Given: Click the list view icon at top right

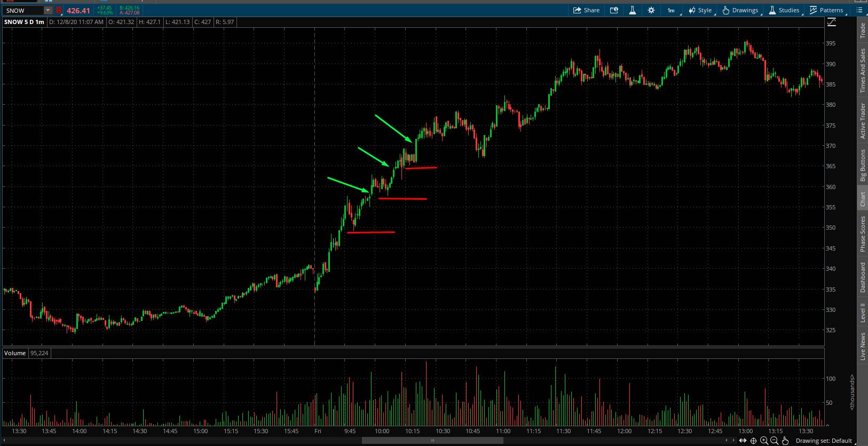Looking at the screenshot, I should [x=859, y=10].
